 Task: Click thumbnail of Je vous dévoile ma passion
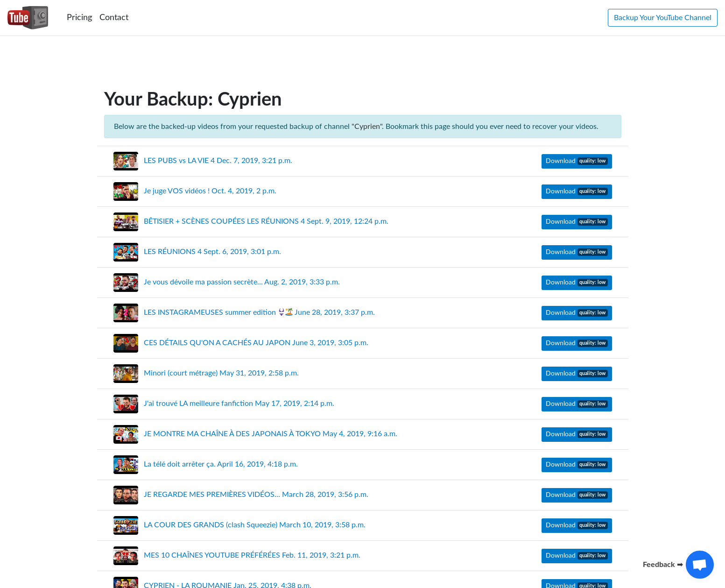(x=126, y=283)
